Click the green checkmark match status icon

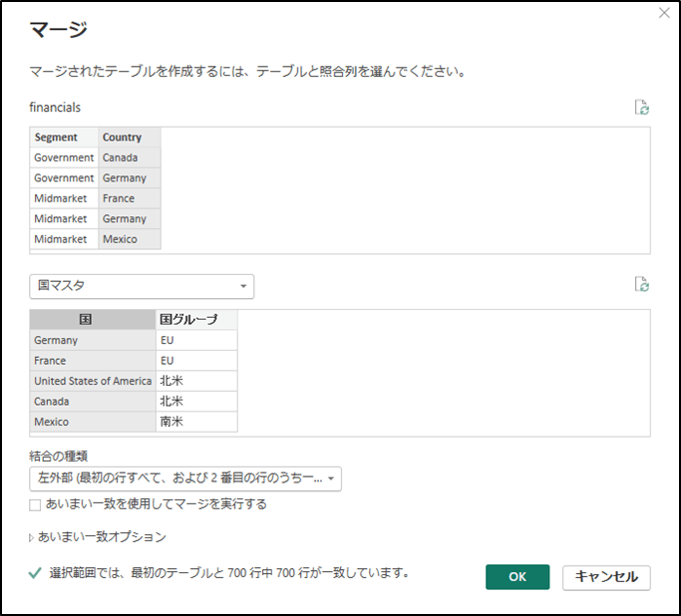pos(35,573)
